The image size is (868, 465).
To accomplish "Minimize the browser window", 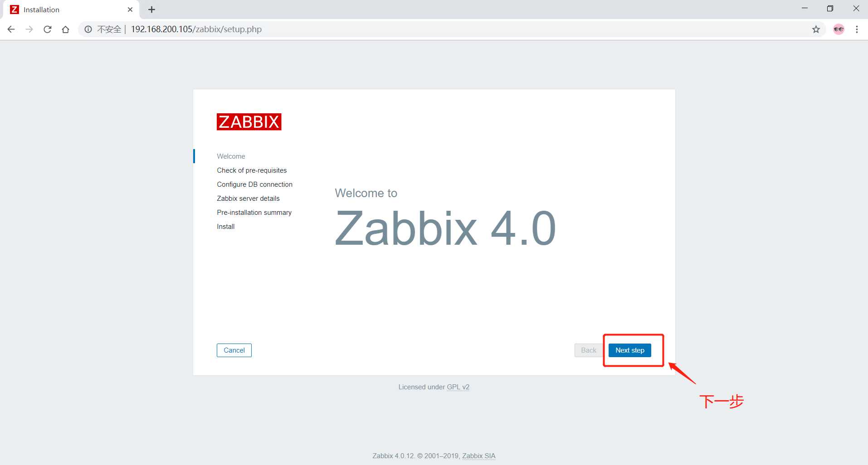I will 805,8.
